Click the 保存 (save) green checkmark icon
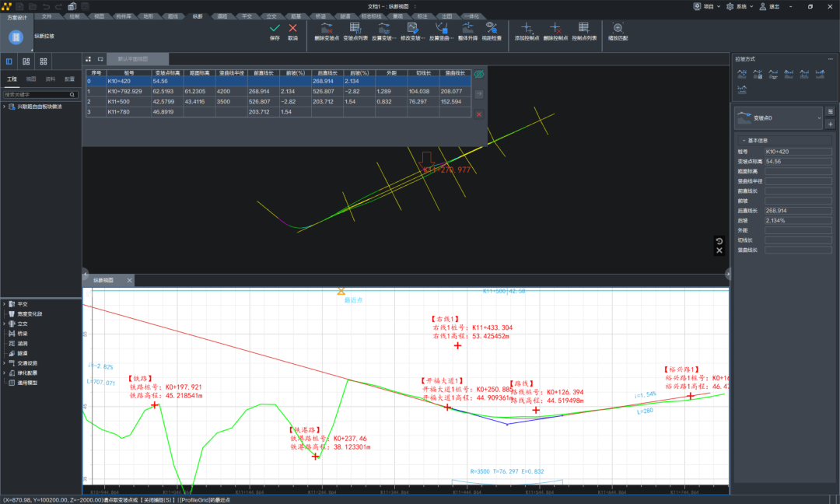 [x=275, y=28]
